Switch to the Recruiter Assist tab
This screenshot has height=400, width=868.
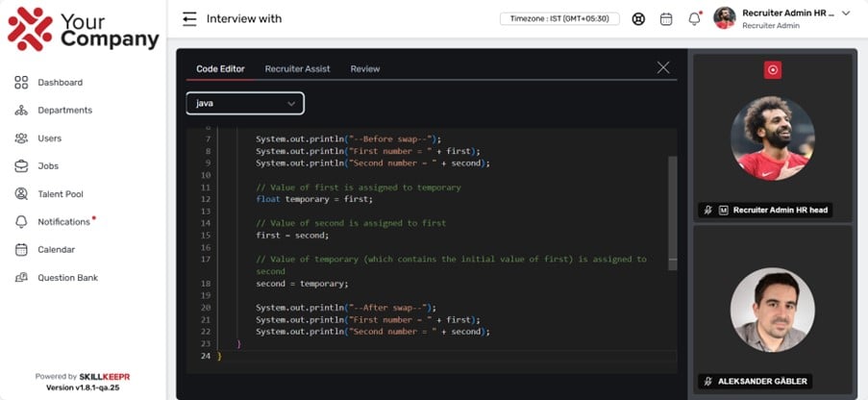(x=297, y=68)
